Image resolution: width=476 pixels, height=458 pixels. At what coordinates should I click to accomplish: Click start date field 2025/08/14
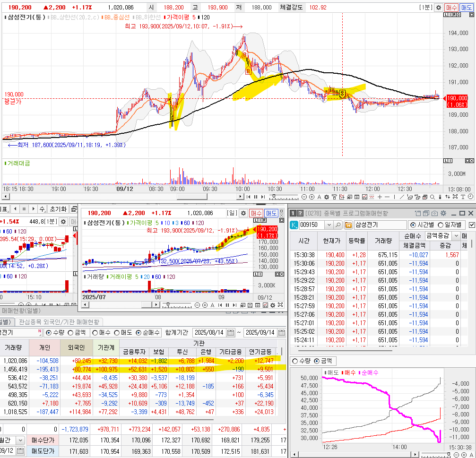[209, 333]
